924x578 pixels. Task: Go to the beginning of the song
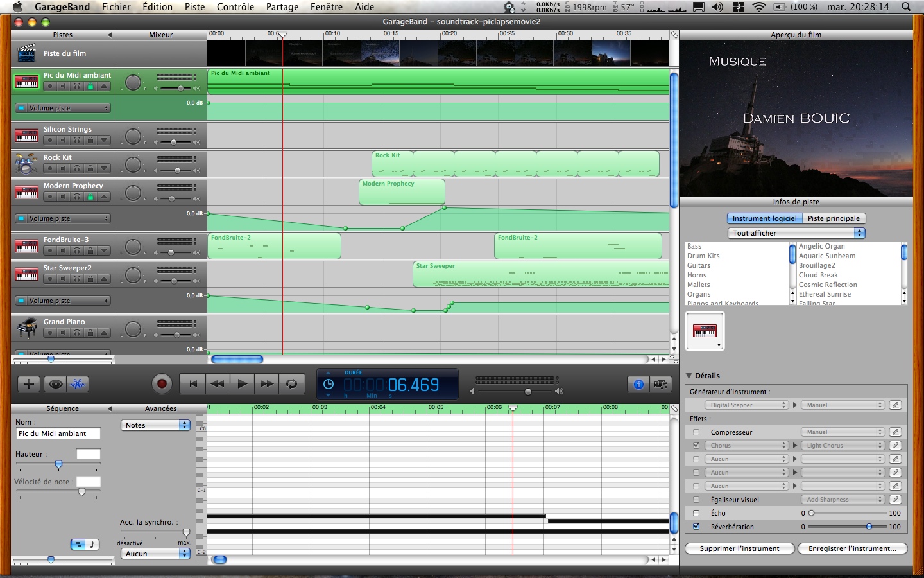[x=193, y=384]
